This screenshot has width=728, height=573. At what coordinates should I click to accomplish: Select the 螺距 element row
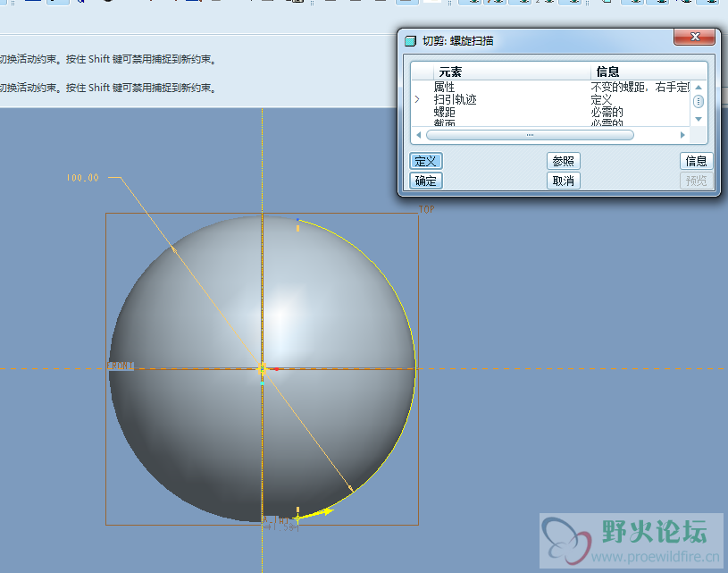550,112
